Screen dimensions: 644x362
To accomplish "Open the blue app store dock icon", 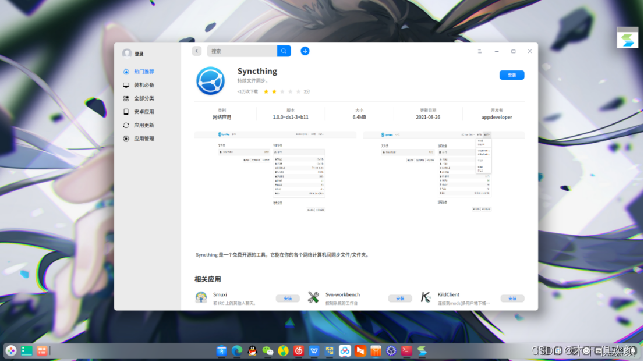I will tap(221, 351).
